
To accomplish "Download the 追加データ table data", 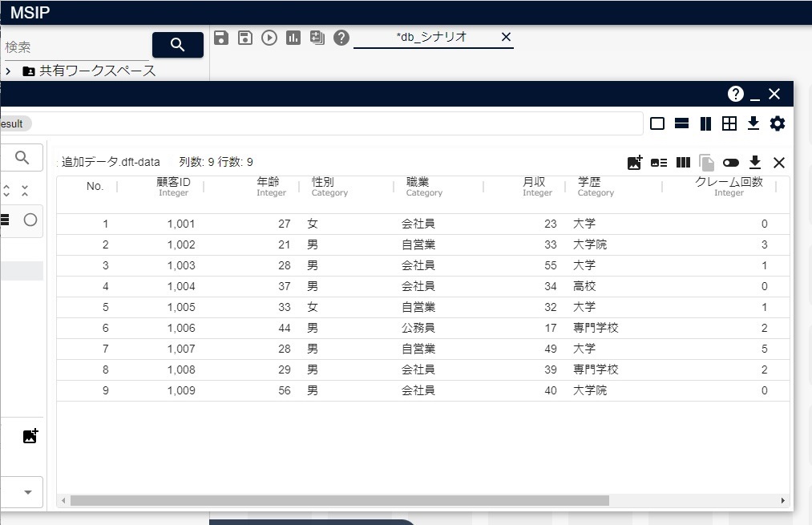I will pos(754,163).
